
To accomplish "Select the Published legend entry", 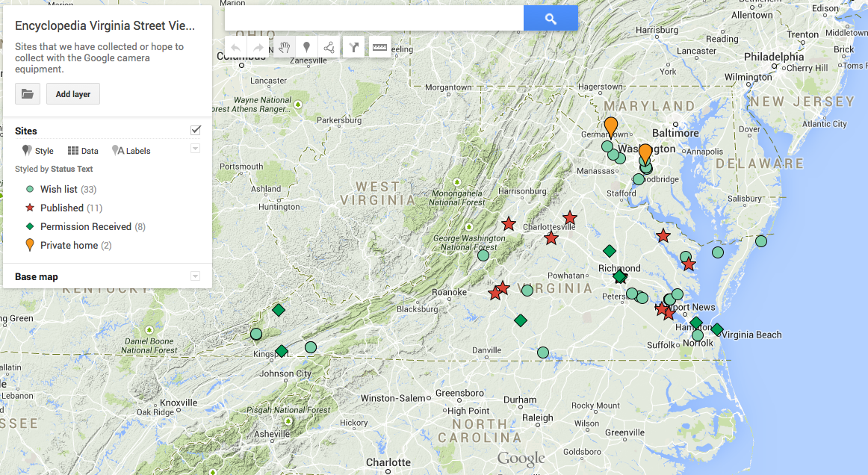I will (63, 208).
